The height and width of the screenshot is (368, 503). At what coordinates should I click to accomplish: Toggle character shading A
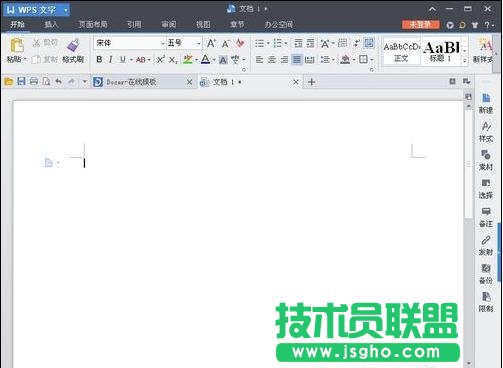[223, 60]
